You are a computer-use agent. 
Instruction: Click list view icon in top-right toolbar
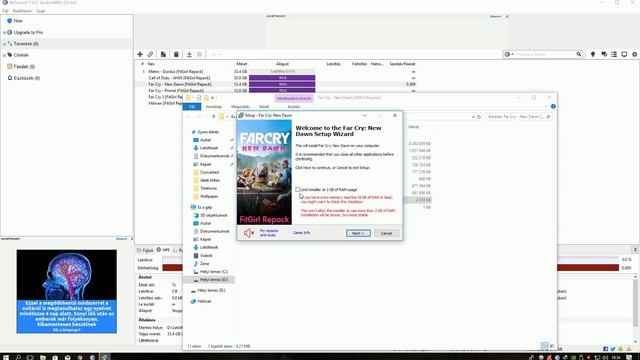[x=614, y=54]
